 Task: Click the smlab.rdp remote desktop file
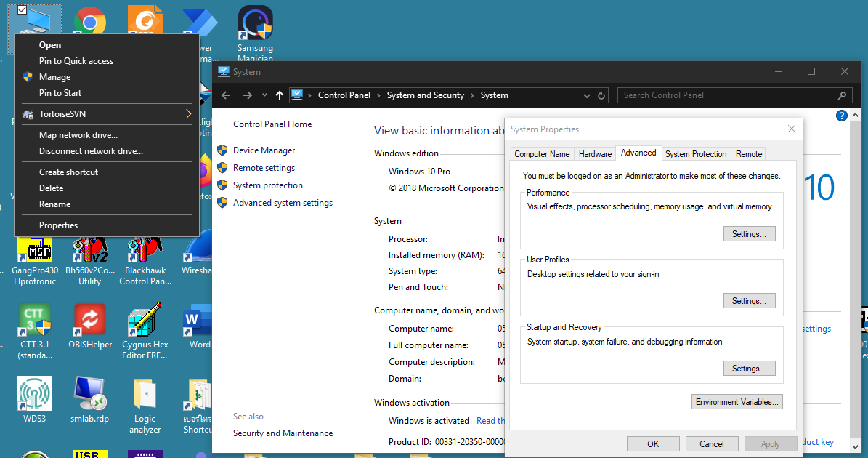(90, 394)
